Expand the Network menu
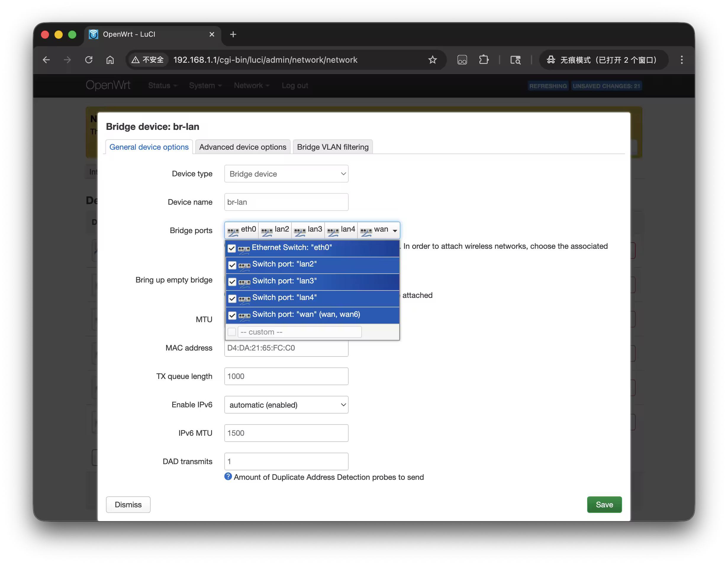The image size is (728, 565). point(252,85)
